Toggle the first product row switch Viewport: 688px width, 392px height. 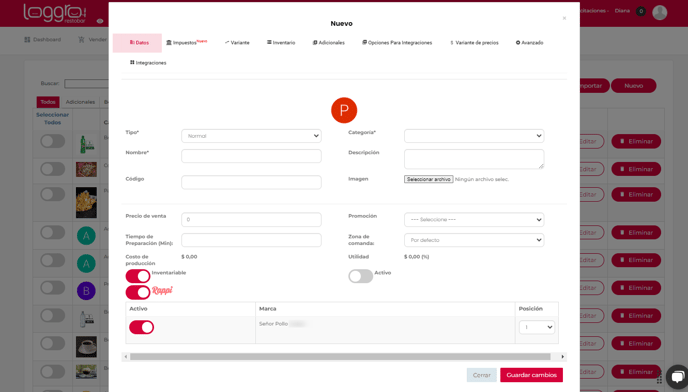coord(53,141)
